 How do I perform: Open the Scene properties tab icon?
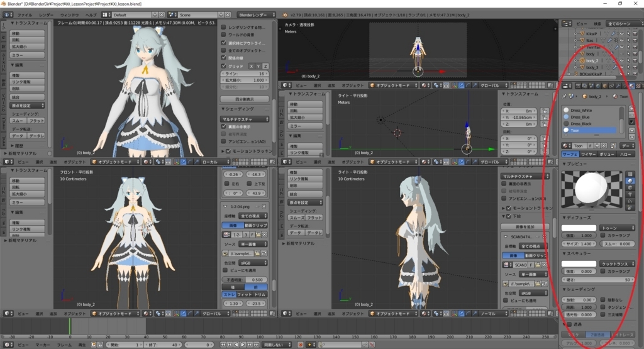pos(591,86)
